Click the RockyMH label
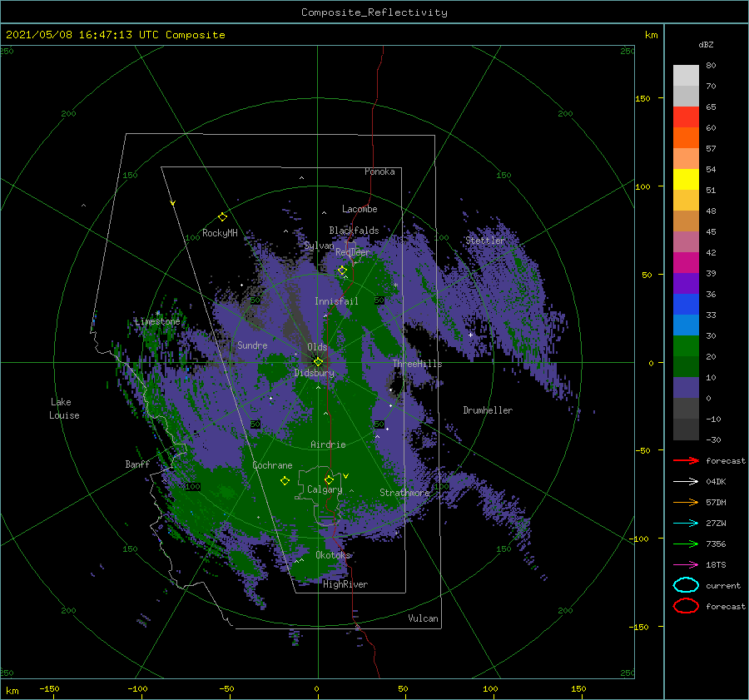 (x=220, y=233)
